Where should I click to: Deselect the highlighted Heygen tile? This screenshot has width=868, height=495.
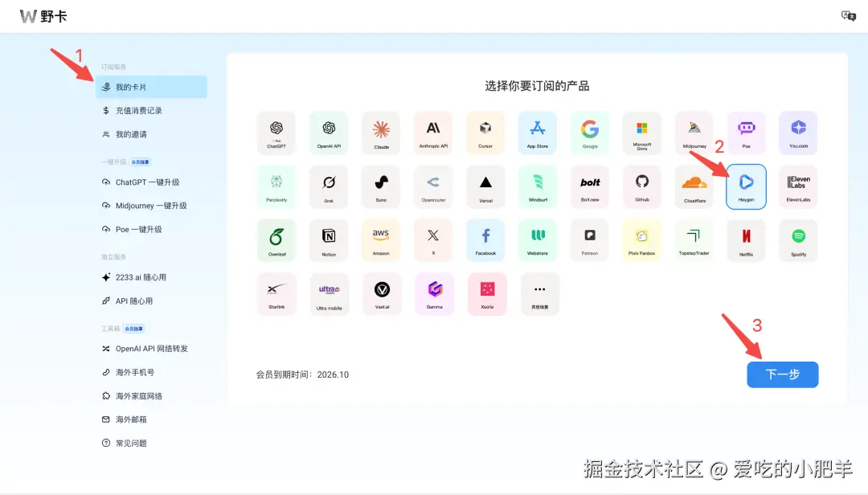point(746,186)
